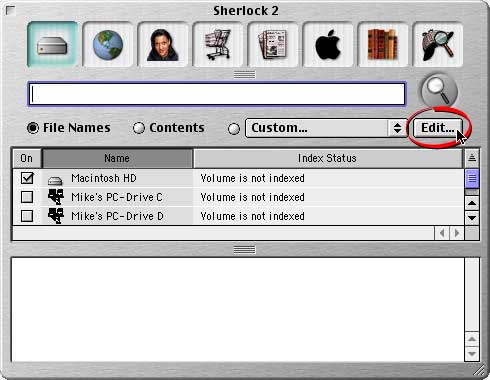This screenshot has width=490, height=380.
Task: Select the Macintosh HD row name
Action: coord(104,178)
